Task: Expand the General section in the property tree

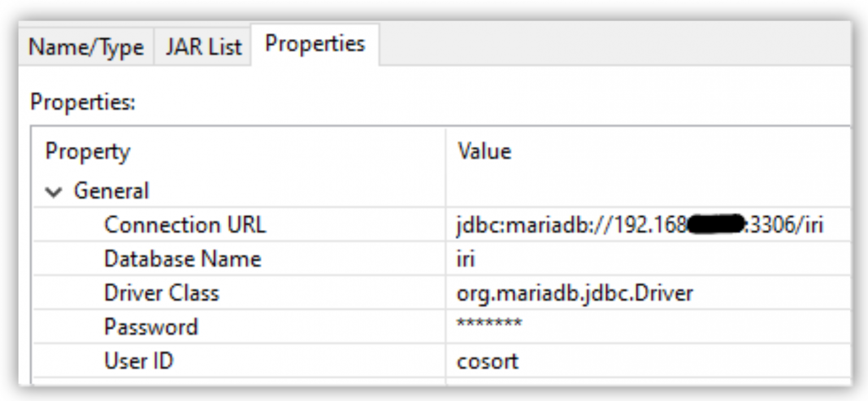Action: tap(54, 191)
